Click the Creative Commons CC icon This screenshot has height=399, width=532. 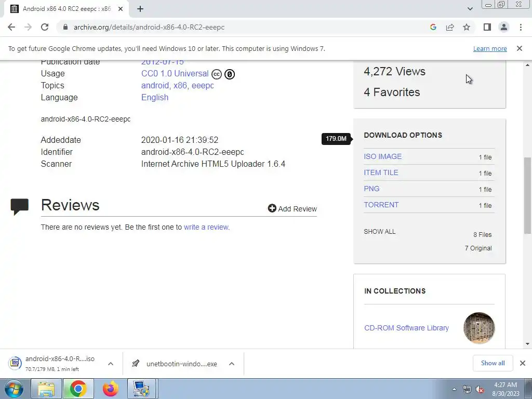click(x=217, y=74)
